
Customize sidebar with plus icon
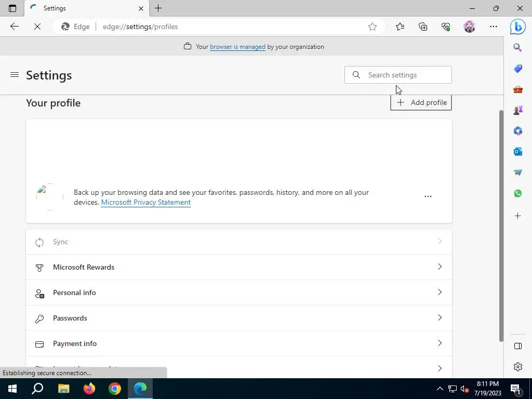[518, 216]
